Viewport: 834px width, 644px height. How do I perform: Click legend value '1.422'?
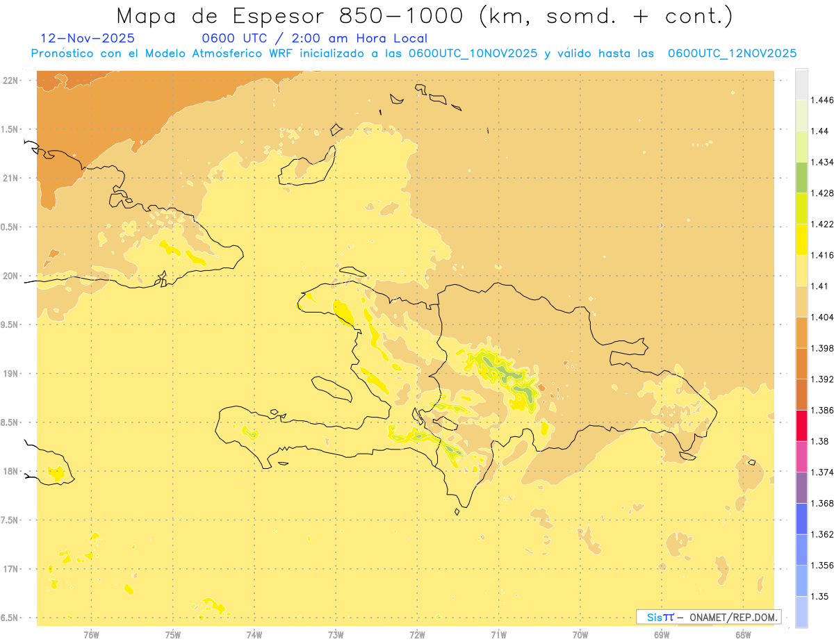823,224
